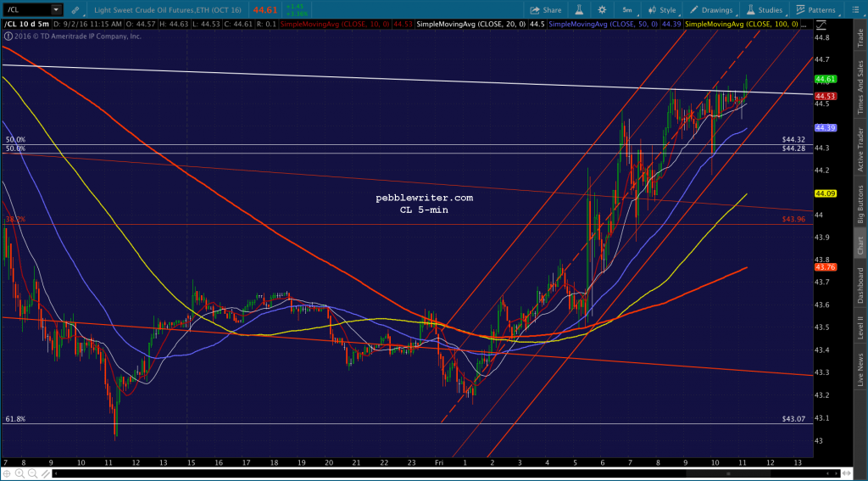Image resolution: width=868 pixels, height=481 pixels.
Task: Open the Live News side tab
Action: [x=860, y=365]
